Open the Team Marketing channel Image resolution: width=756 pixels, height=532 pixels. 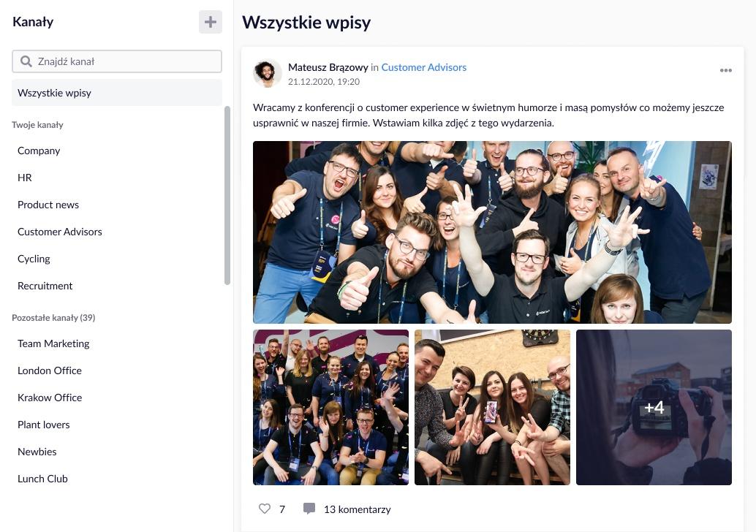[53, 343]
